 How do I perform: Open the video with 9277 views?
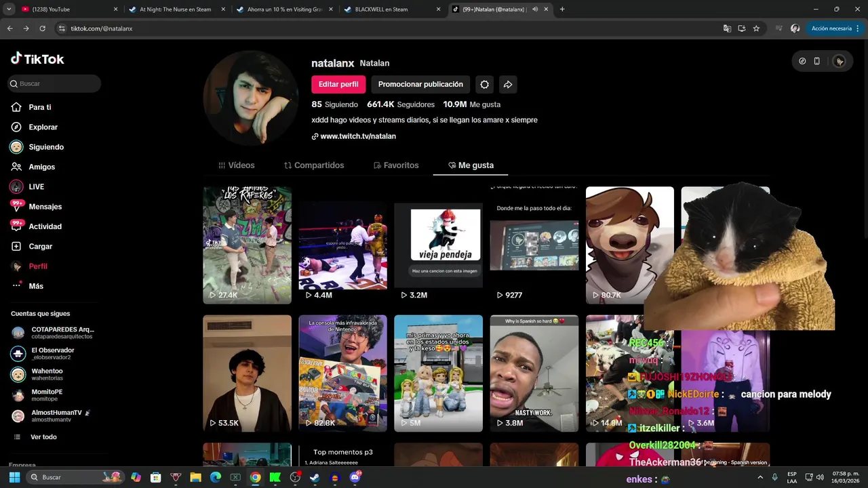[x=534, y=245]
